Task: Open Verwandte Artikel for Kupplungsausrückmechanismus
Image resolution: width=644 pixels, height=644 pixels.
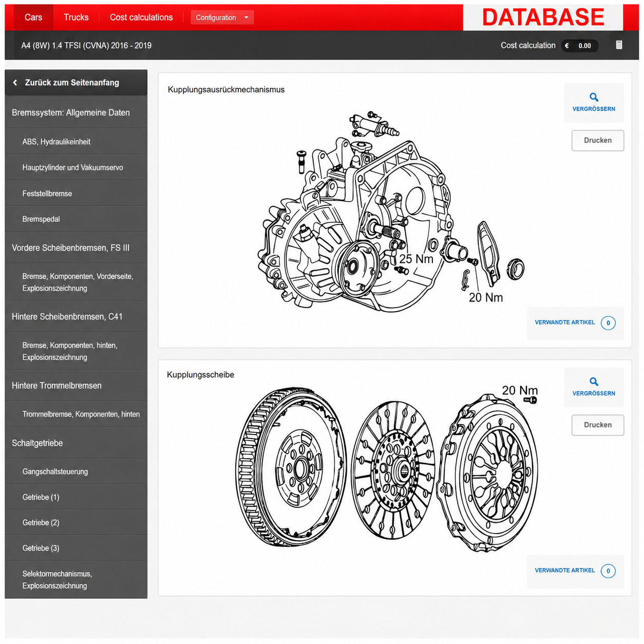Action: [x=575, y=323]
